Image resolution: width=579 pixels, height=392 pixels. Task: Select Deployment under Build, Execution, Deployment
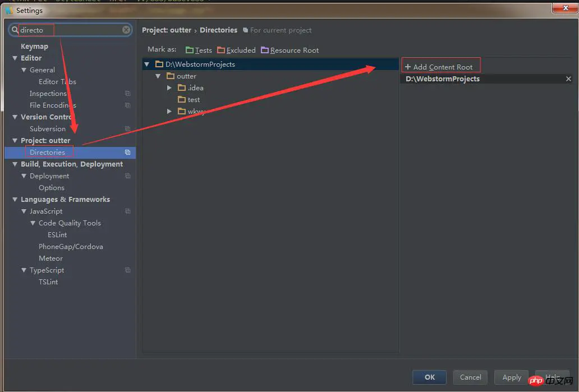pos(49,176)
